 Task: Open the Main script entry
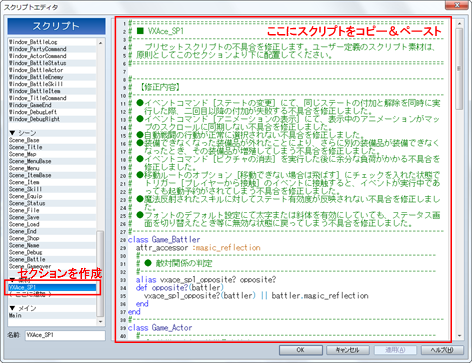52,315
